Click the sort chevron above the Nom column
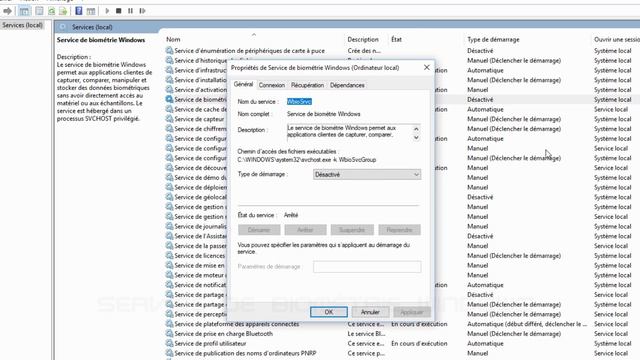The width and height of the screenshot is (640, 360). pos(254,35)
